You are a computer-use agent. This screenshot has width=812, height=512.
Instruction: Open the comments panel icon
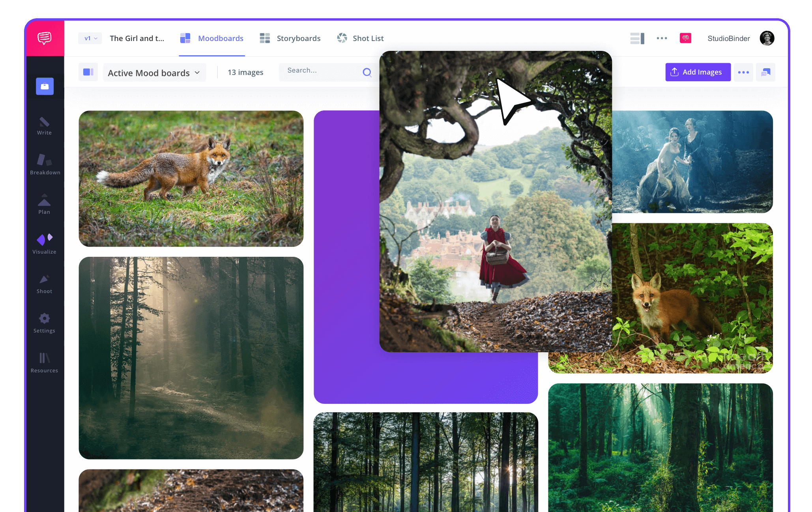pyautogui.click(x=765, y=72)
